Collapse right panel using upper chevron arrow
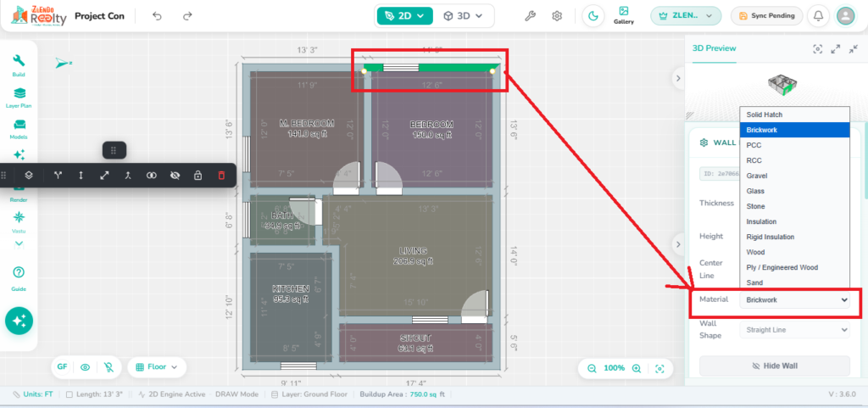This screenshot has height=408, width=868. pyautogui.click(x=679, y=79)
